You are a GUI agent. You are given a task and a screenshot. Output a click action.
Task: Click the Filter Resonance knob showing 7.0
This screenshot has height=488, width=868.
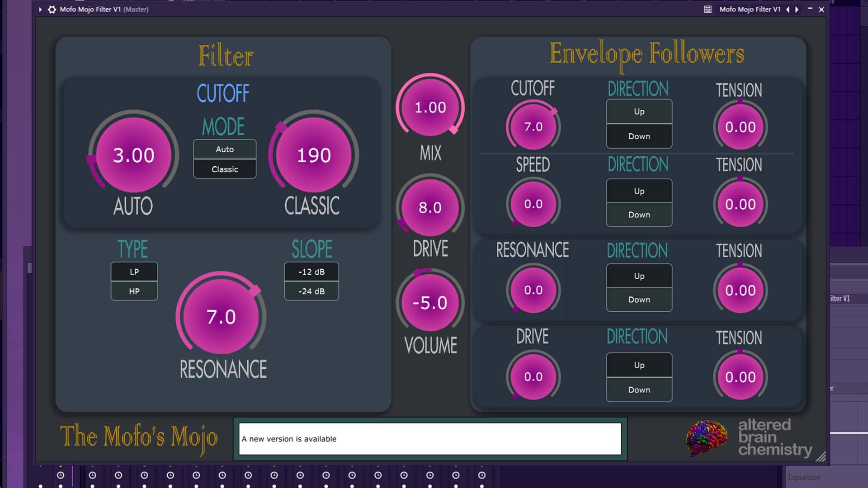221,317
